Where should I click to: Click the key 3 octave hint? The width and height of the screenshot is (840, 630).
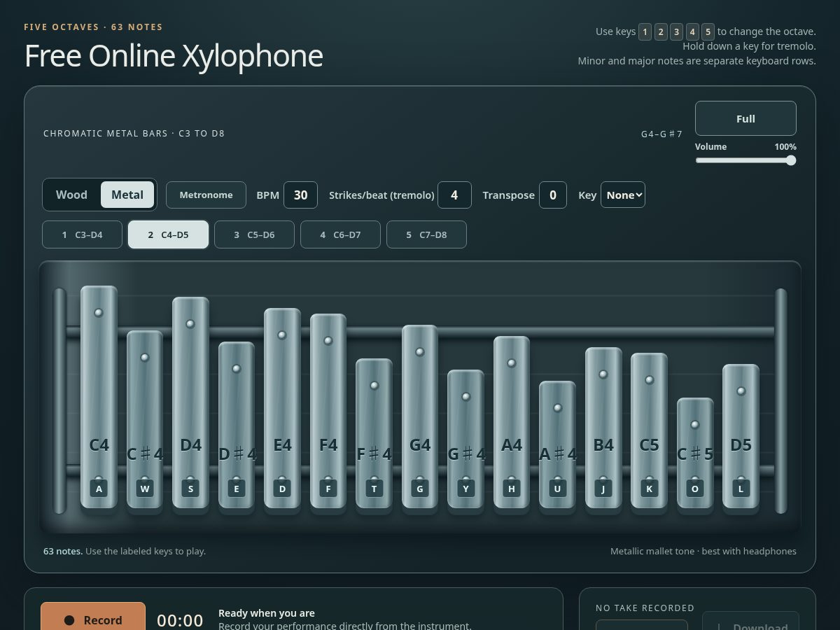pos(676,31)
